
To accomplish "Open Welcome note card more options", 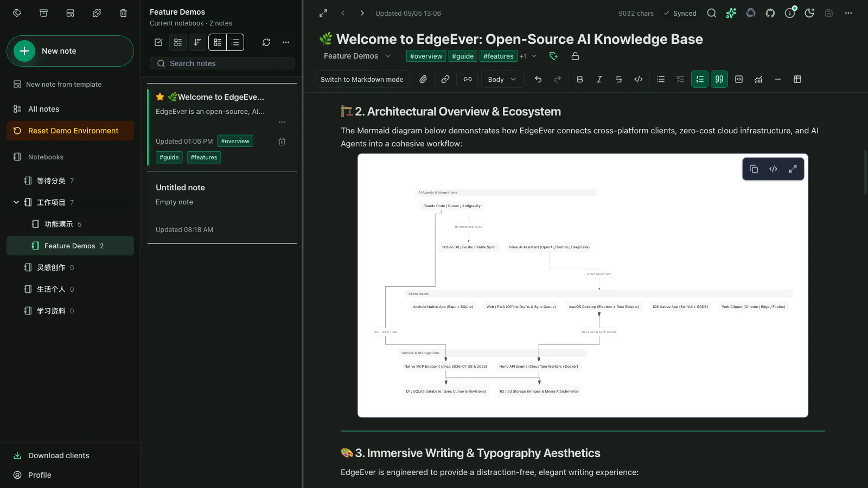I will click(x=282, y=122).
